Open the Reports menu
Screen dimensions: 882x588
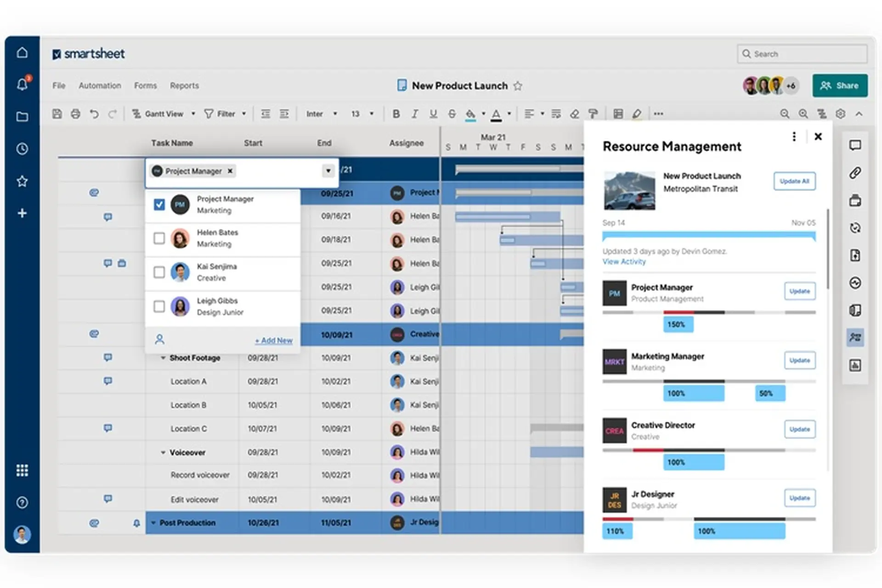[184, 85]
